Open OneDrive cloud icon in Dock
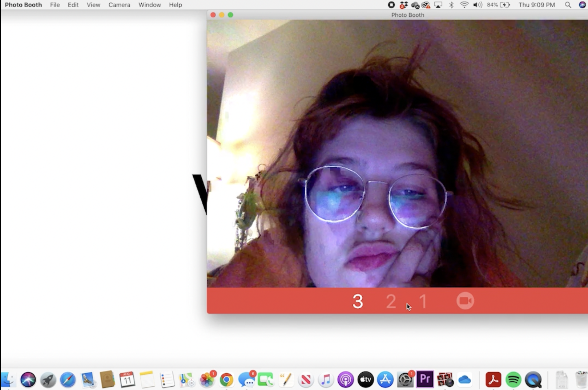Screen dimensions: 588x390 464,380
